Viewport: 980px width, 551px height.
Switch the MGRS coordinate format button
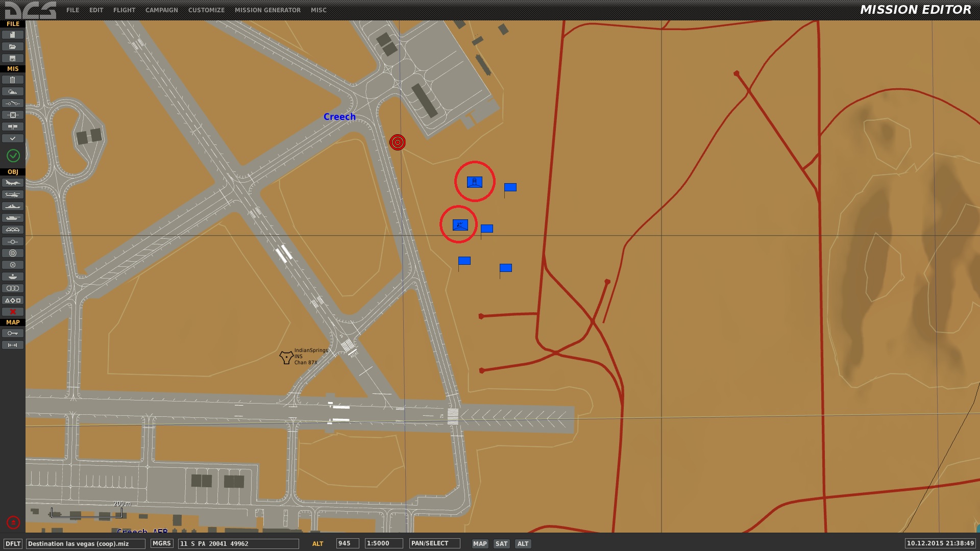[x=161, y=543]
